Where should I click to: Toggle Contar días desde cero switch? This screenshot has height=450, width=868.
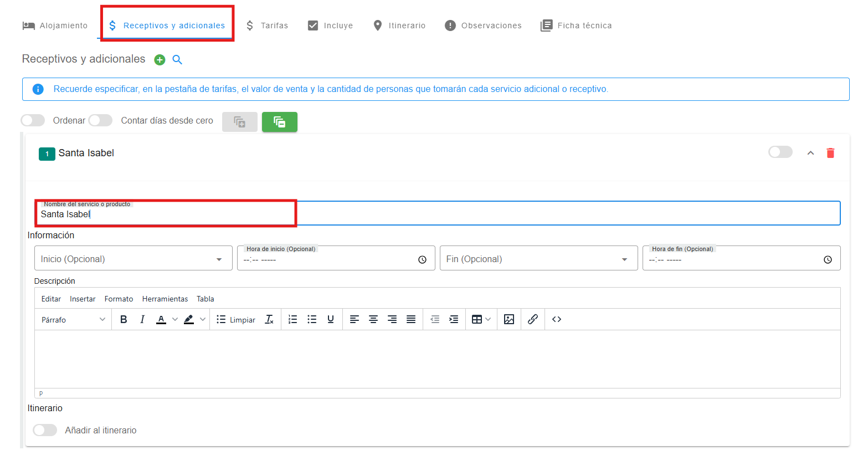click(x=100, y=121)
